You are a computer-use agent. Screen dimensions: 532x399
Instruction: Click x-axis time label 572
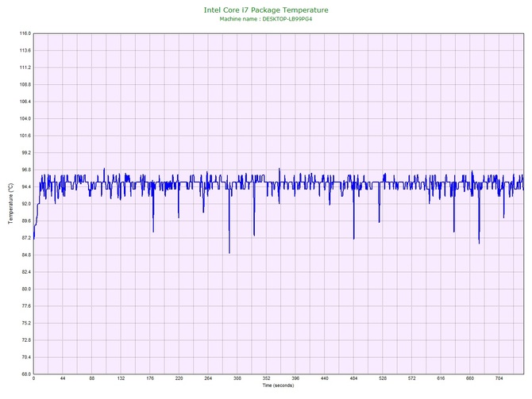412,378
